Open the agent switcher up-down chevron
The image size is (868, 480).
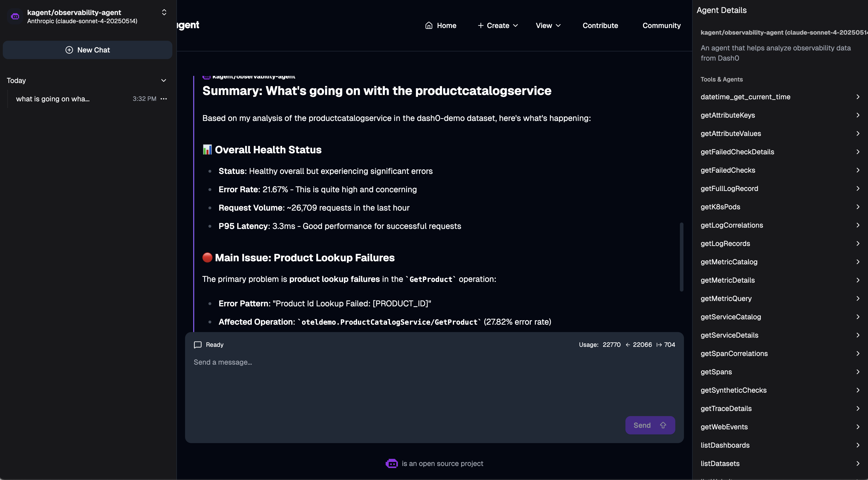coord(164,12)
